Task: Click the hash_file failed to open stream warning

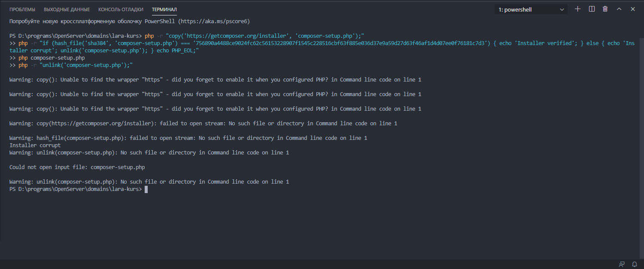Action: pos(188,138)
